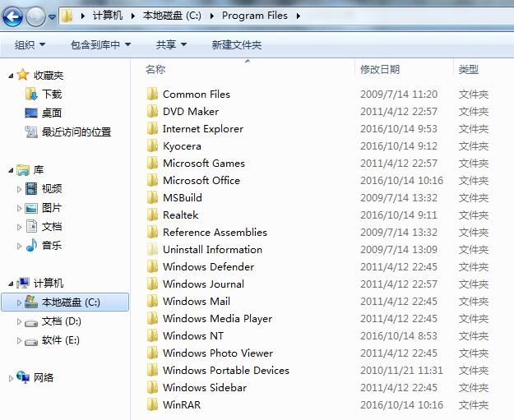The width and height of the screenshot is (514, 420).
Task: Select the MSBuild folder name
Action: 183,197
